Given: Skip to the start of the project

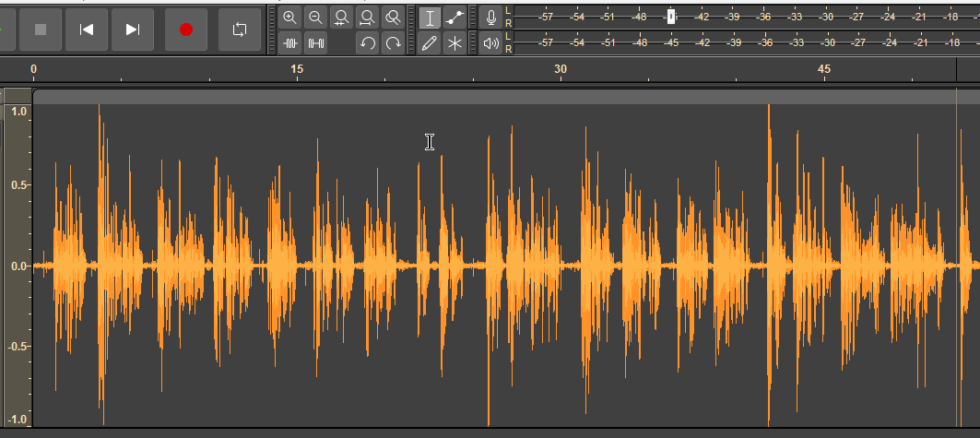Looking at the screenshot, I should [87, 30].
